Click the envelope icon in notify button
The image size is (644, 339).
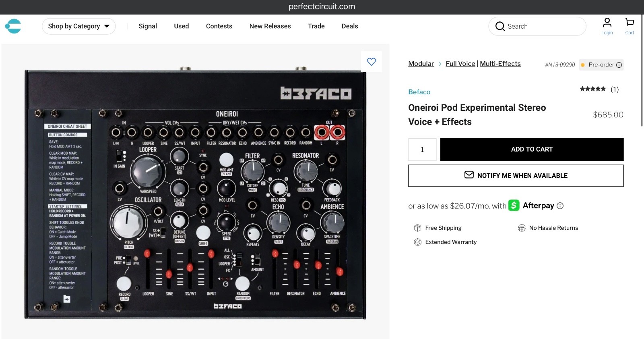(x=469, y=175)
